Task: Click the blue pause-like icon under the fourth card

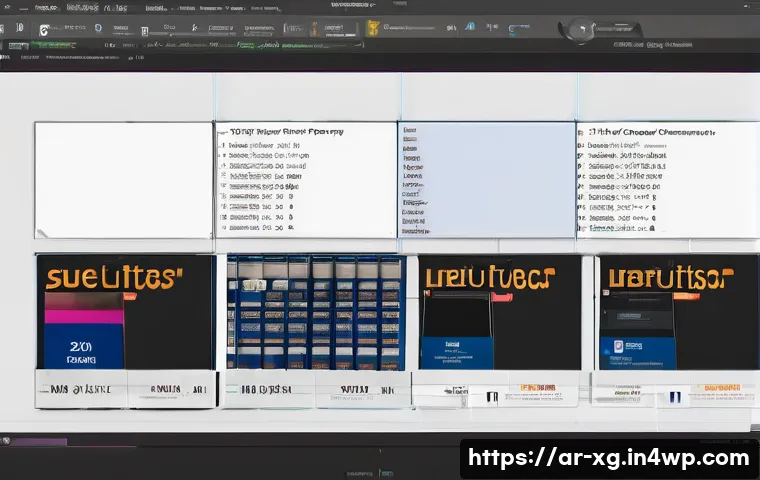Action: [675, 398]
